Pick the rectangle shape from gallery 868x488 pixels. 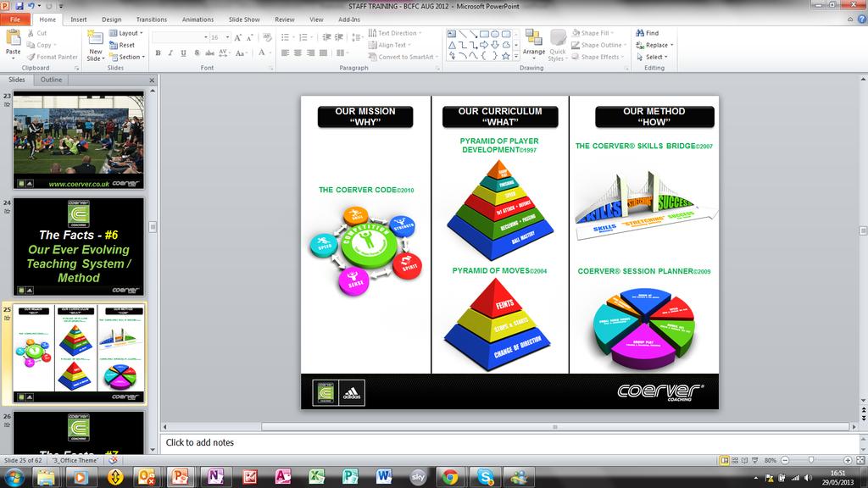click(484, 34)
